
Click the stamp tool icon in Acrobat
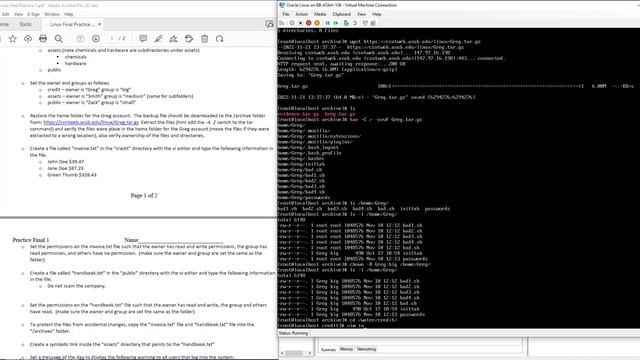click(x=189, y=39)
